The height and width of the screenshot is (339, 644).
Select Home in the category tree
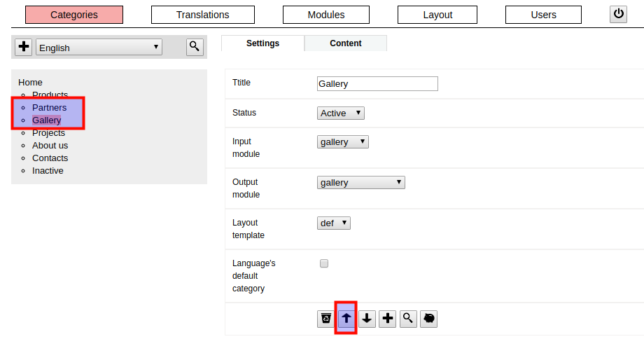pyautogui.click(x=30, y=82)
